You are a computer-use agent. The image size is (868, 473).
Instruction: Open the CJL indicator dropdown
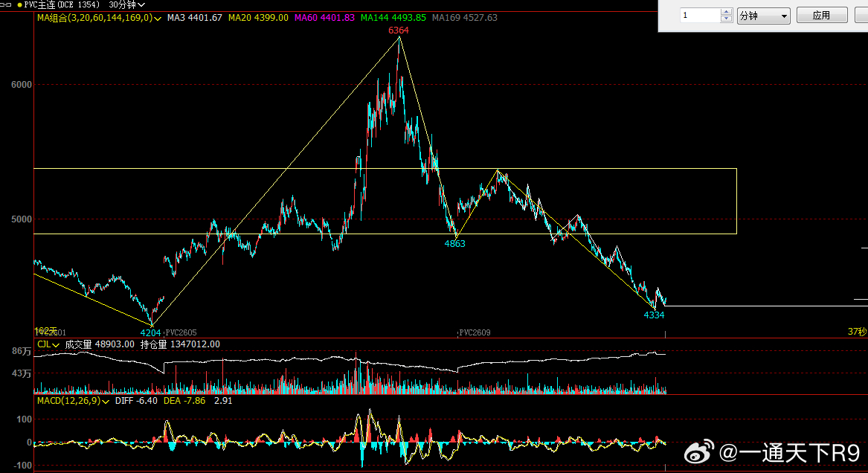[56, 344]
